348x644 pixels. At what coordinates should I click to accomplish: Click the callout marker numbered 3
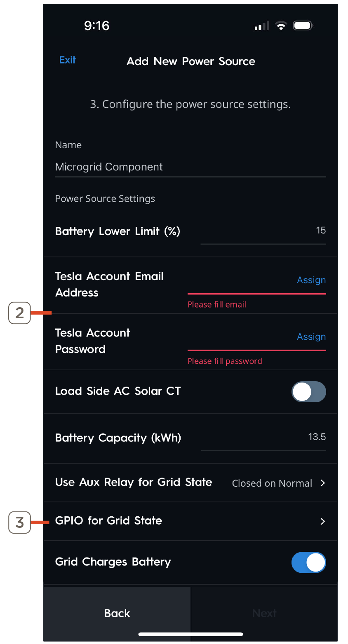point(20,523)
